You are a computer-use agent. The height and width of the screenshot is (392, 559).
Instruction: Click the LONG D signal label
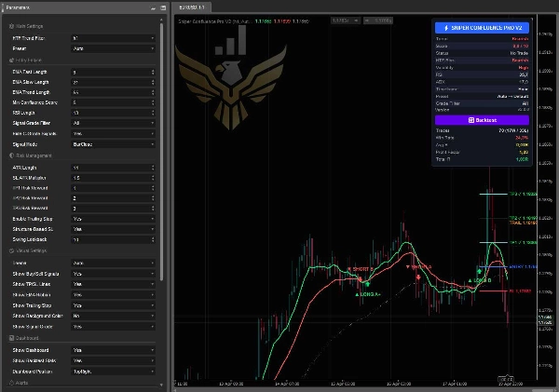480,280
